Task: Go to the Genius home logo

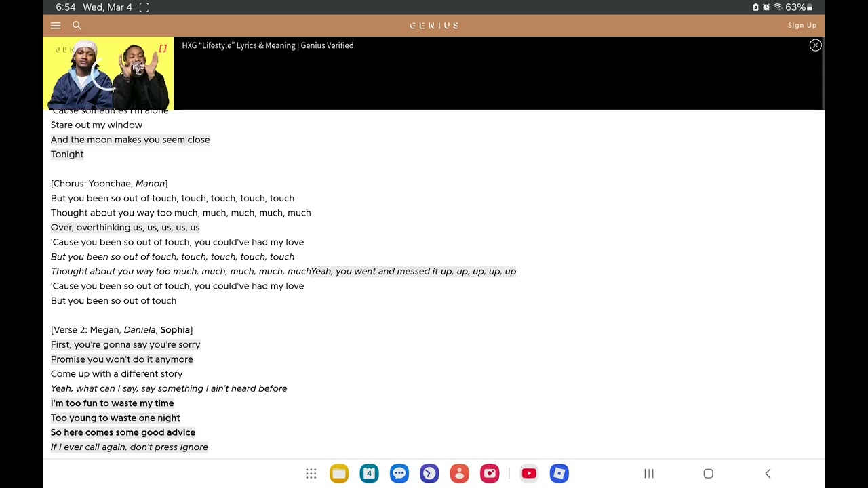Action: 434,26
